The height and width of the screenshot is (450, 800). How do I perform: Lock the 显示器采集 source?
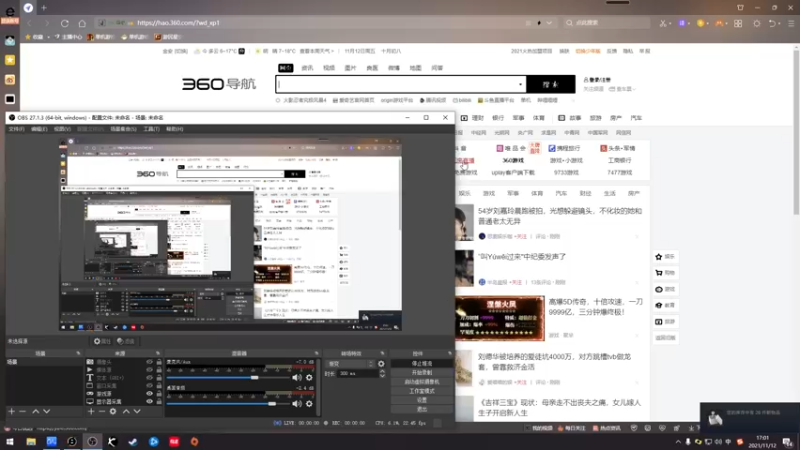159,402
